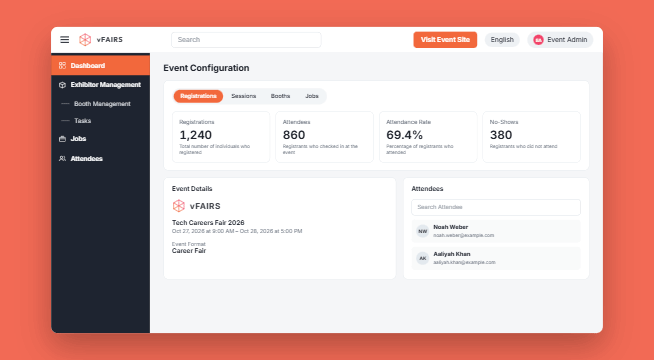The image size is (654, 360).
Task: Open the Dashboard sidebar item
Action: tap(101, 65)
